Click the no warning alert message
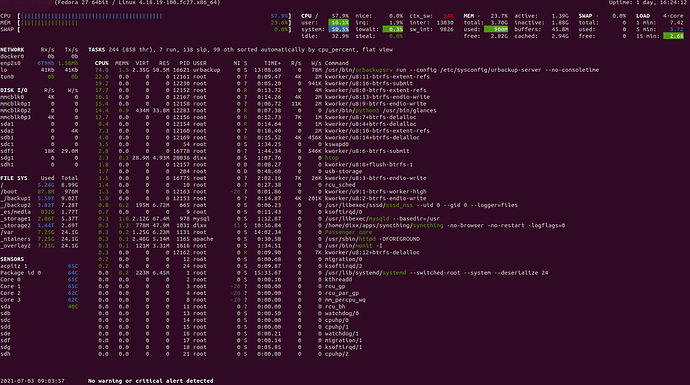This screenshot has width=690, height=385. click(x=150, y=381)
